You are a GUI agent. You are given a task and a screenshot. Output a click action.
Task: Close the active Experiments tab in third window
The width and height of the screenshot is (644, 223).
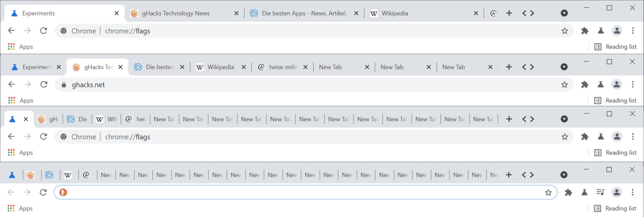click(x=26, y=119)
